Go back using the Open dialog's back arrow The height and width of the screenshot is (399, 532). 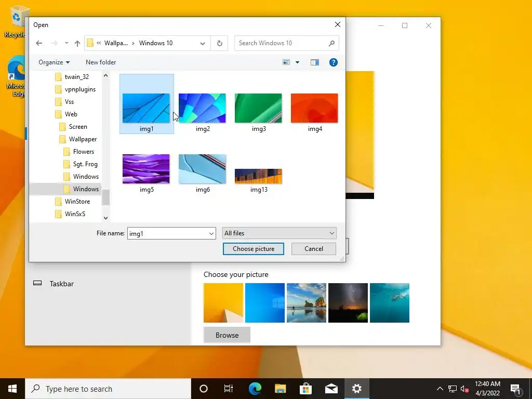click(x=39, y=43)
